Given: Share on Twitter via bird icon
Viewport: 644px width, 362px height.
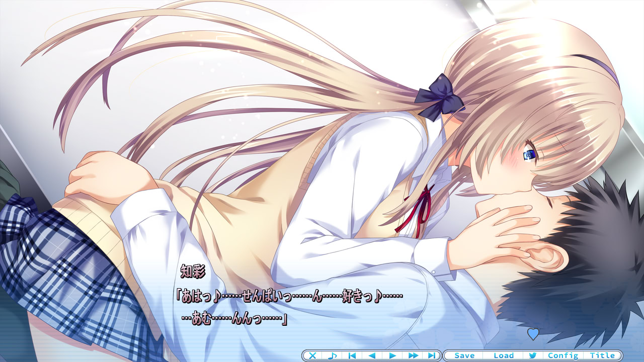Looking at the screenshot, I should (x=532, y=355).
